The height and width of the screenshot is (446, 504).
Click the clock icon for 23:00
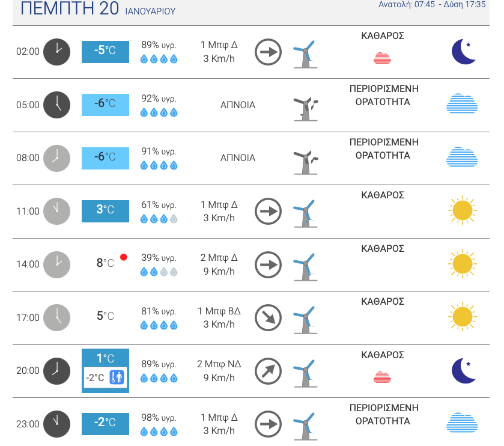click(x=57, y=424)
